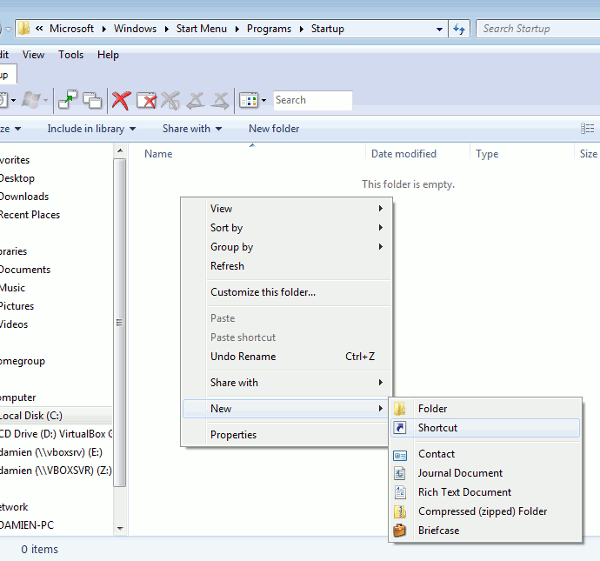Click the view options icon at command bar right
This screenshot has width=600, height=561.
[x=587, y=129]
